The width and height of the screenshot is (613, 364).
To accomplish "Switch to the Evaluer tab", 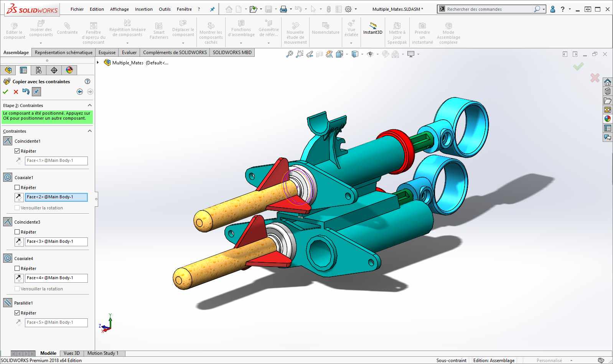I will point(129,53).
